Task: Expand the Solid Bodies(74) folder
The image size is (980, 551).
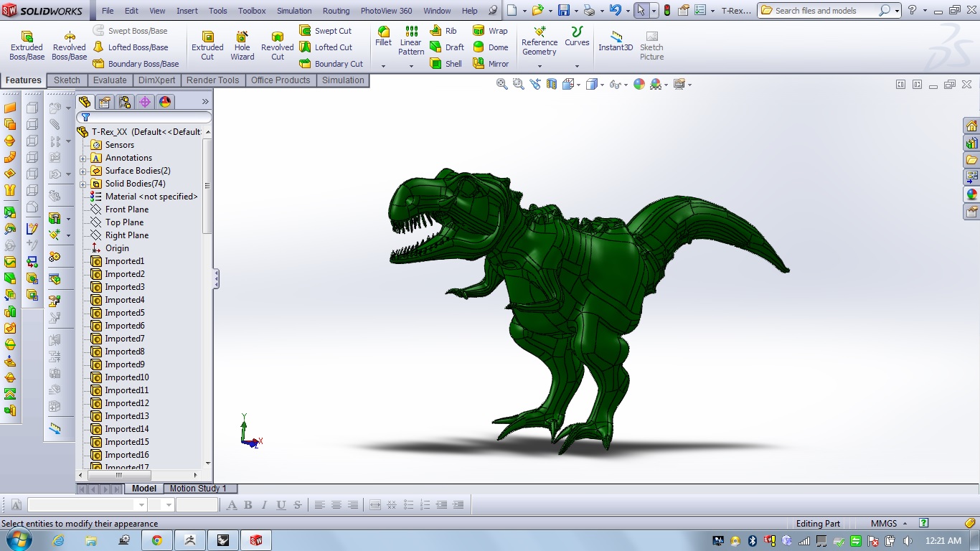Action: coord(83,184)
